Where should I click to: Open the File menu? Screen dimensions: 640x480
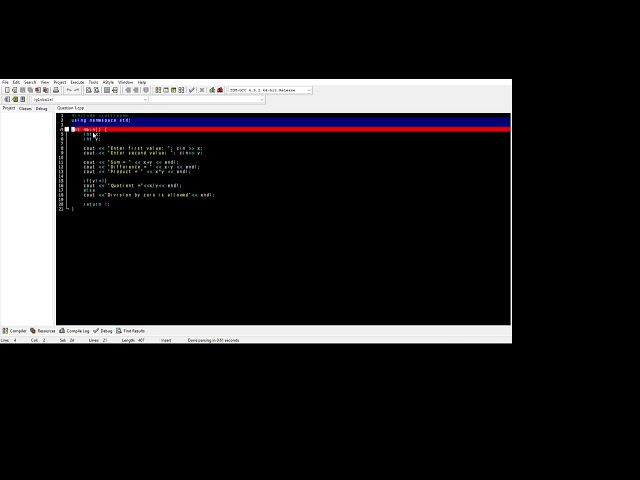(5, 82)
